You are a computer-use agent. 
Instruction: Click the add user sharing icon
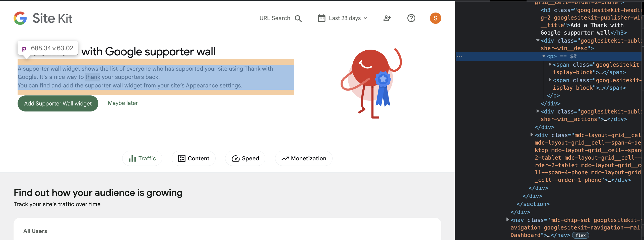point(387,18)
